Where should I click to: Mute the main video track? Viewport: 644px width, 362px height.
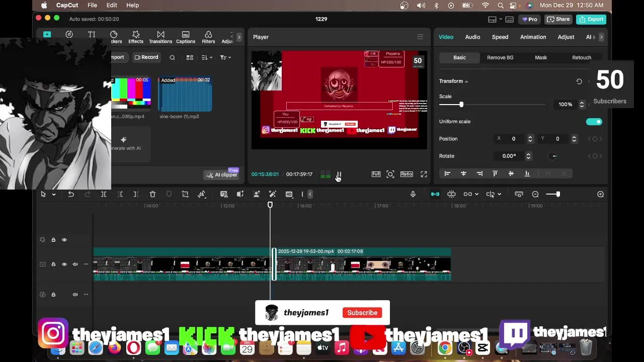(75, 264)
